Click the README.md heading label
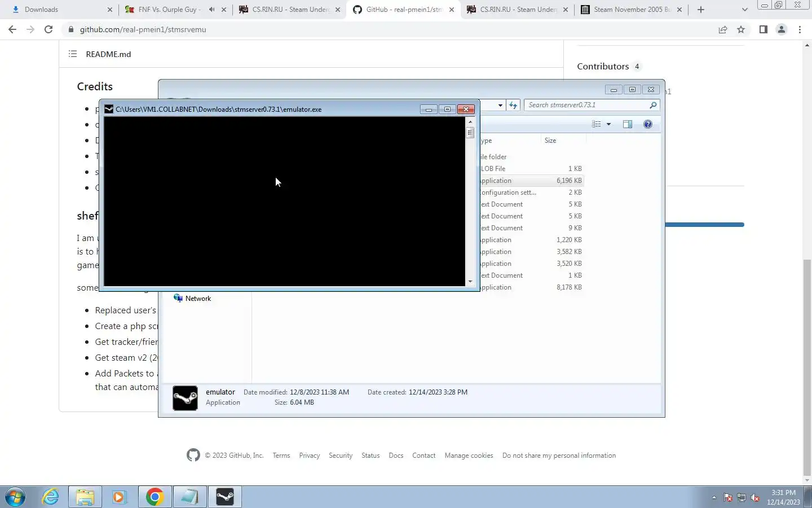 click(108, 54)
